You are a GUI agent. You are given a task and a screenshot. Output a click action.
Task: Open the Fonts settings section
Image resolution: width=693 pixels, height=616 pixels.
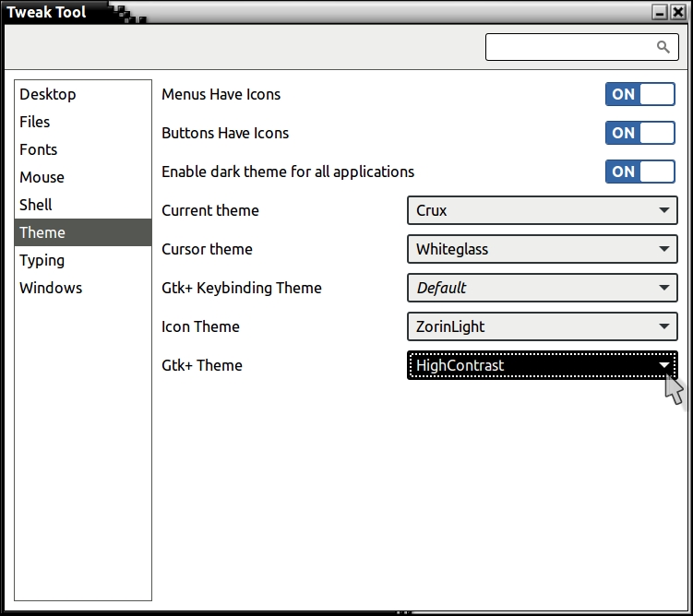[39, 149]
